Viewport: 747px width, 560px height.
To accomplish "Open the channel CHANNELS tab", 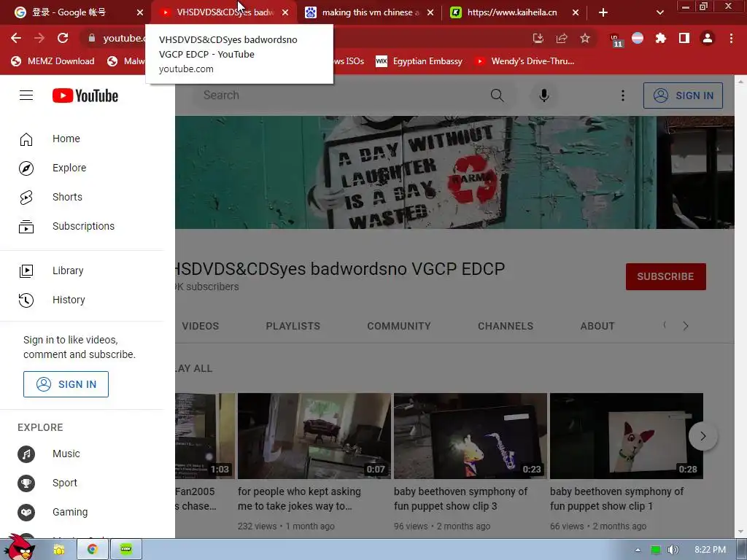I will (506, 326).
